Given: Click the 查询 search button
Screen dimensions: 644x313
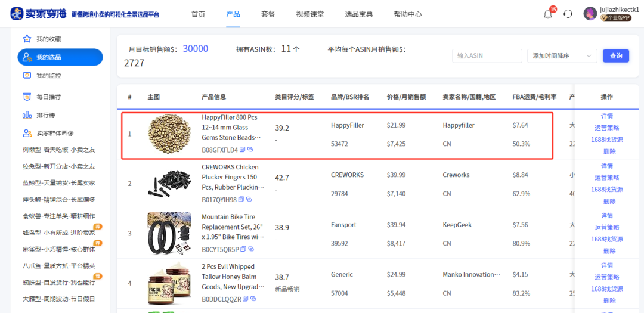Looking at the screenshot, I should point(615,56).
